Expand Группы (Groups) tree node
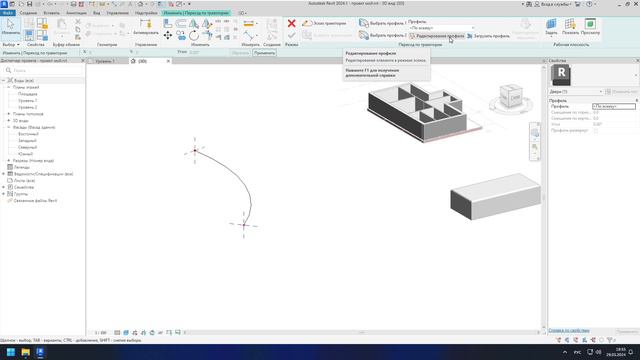 [x=4, y=194]
